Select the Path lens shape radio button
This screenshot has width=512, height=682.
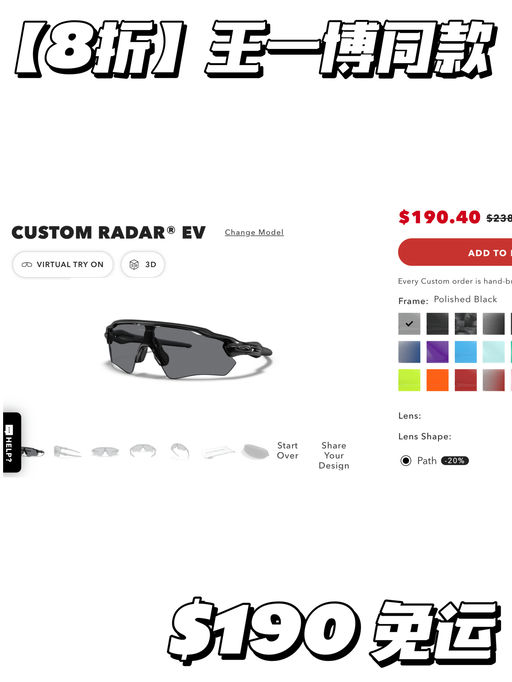[x=405, y=461]
